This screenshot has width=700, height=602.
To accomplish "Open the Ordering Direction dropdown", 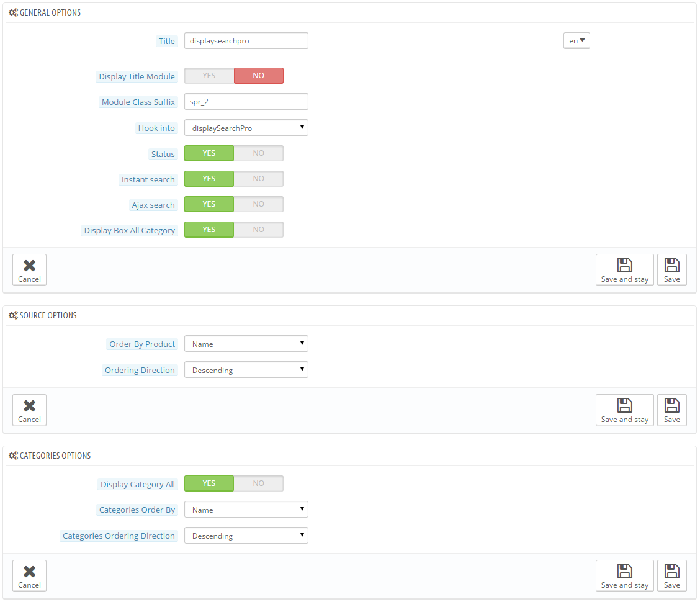I will (246, 370).
